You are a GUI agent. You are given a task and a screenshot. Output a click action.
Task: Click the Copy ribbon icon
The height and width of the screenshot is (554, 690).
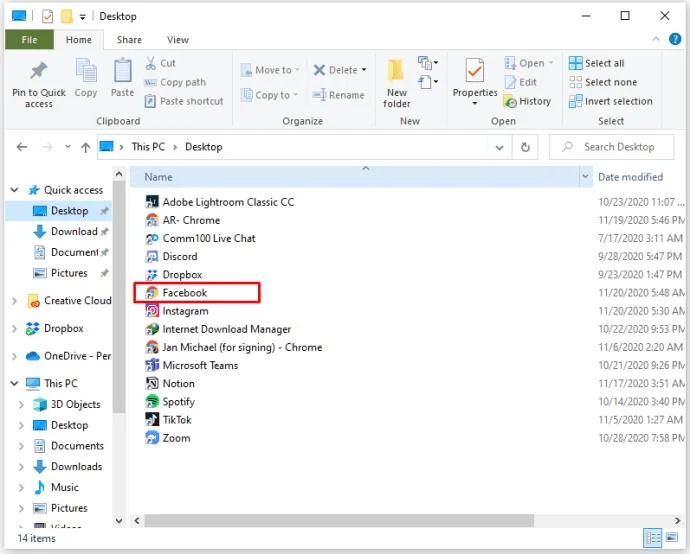pos(86,70)
